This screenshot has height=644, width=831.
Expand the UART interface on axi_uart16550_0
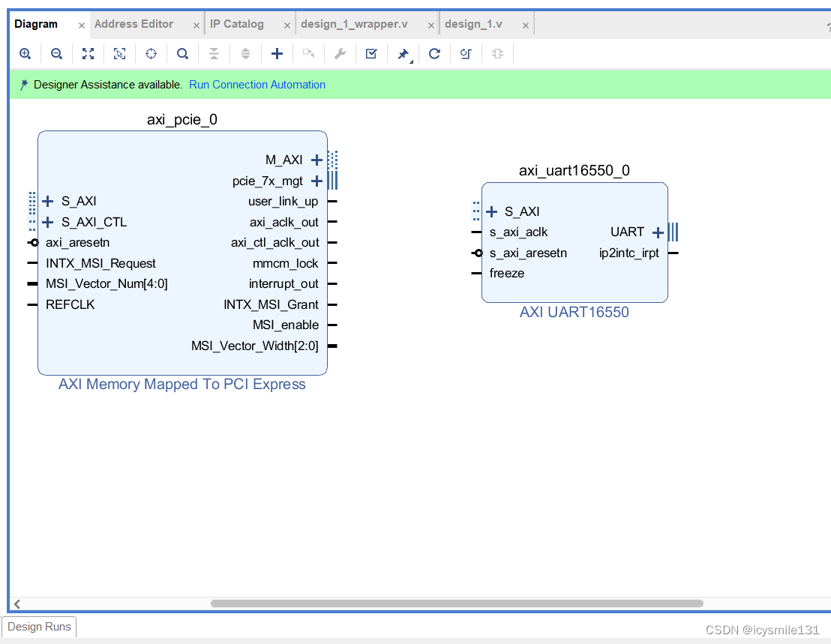pos(658,232)
